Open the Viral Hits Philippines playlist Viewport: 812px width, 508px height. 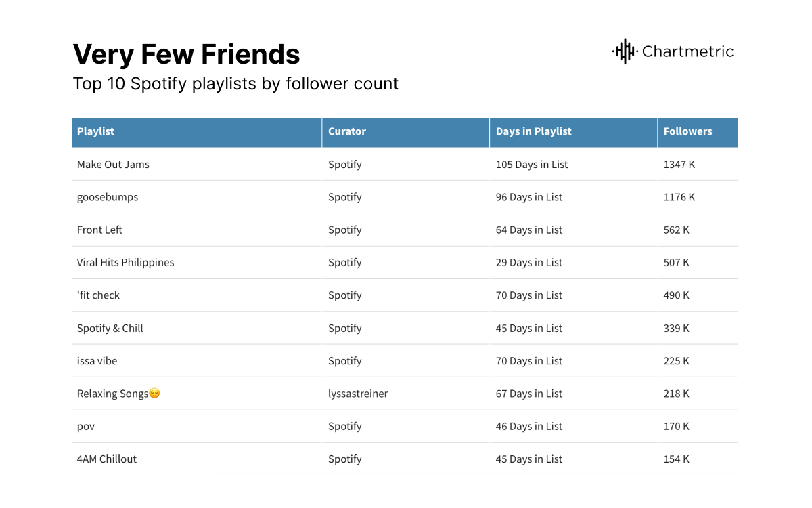(125, 263)
